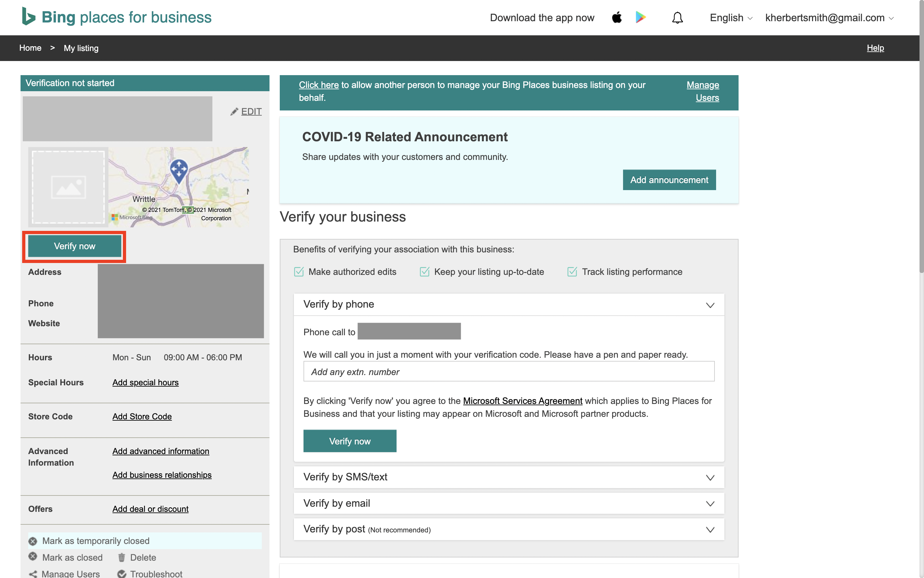924x578 pixels.
Task: Click Add announcement button
Action: pyautogui.click(x=669, y=180)
